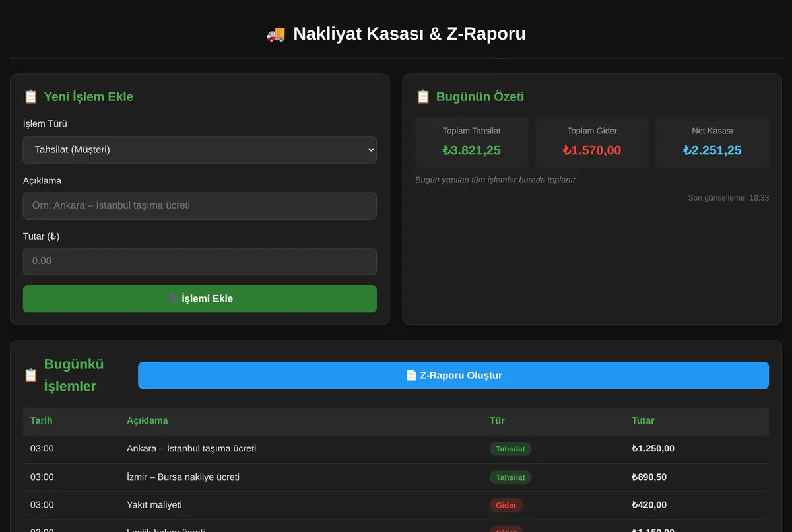Click the amount ₺420,00 in the table

click(x=649, y=505)
